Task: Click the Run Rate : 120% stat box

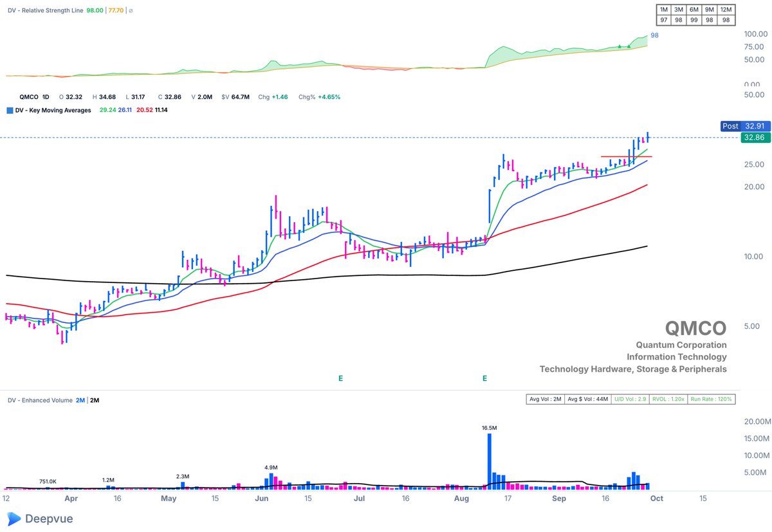Action: pos(712,399)
